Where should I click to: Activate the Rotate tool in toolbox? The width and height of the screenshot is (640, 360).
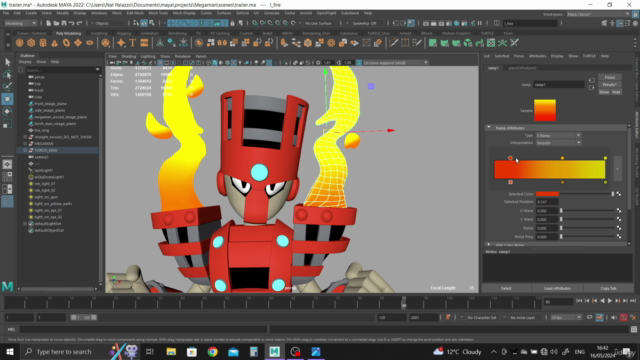(x=7, y=111)
